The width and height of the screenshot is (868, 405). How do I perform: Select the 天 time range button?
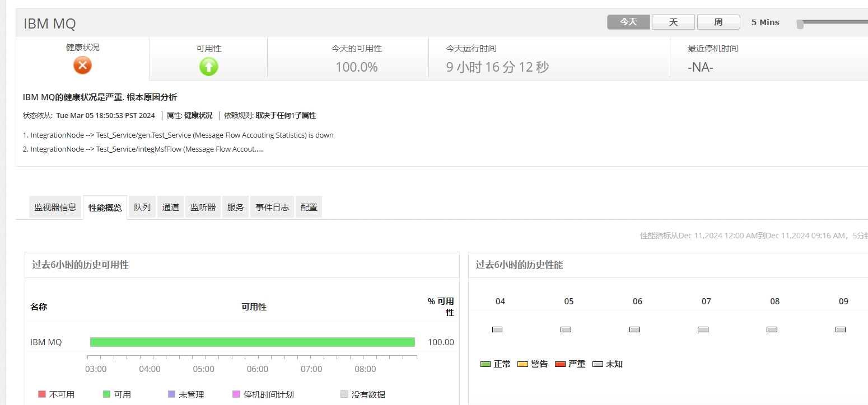click(673, 22)
